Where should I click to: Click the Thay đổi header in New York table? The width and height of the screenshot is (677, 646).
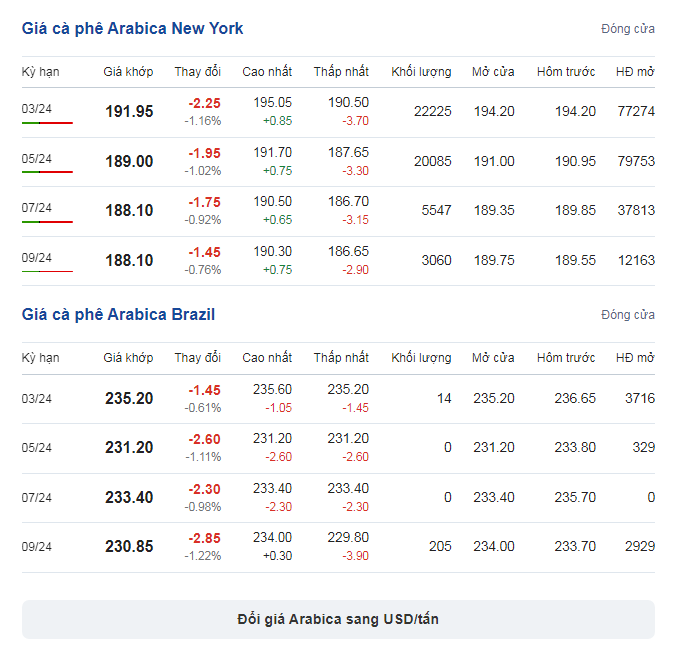click(x=198, y=72)
